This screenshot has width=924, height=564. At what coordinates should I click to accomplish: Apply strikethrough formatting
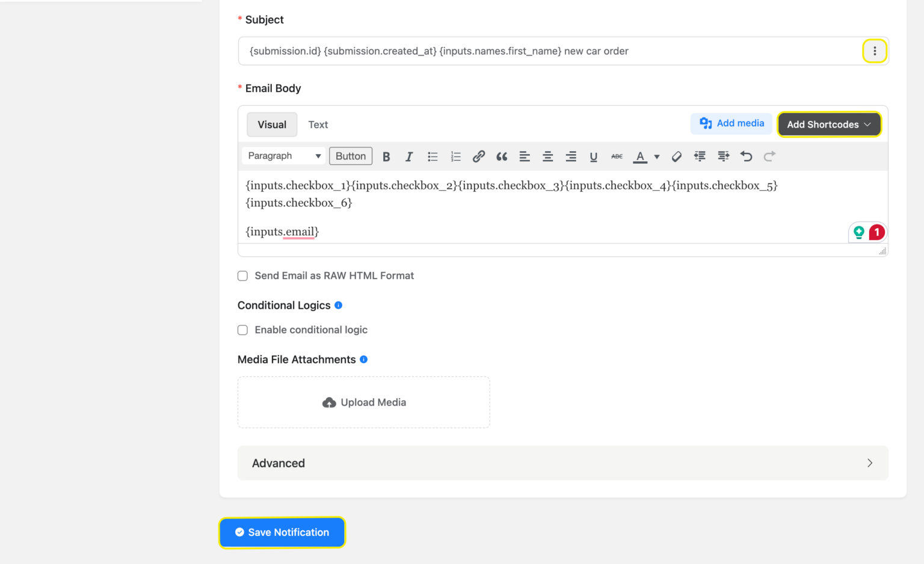click(x=617, y=156)
